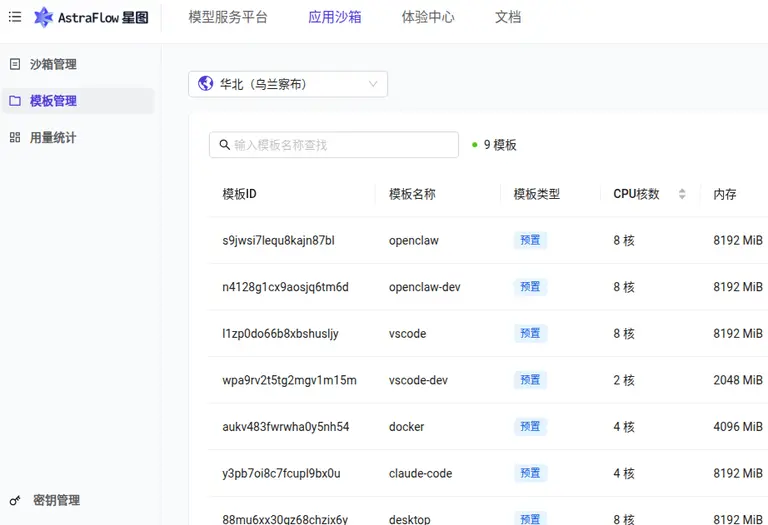Screen dimensions: 768x525
Task: Collapse sidebar with hamburger menu icon
Action: click(x=15, y=17)
